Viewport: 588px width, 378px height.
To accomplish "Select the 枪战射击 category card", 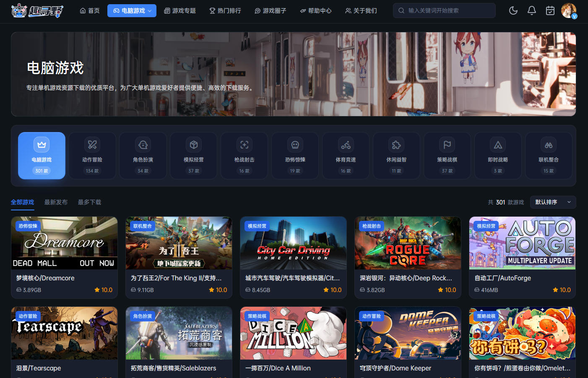I will pos(245,155).
